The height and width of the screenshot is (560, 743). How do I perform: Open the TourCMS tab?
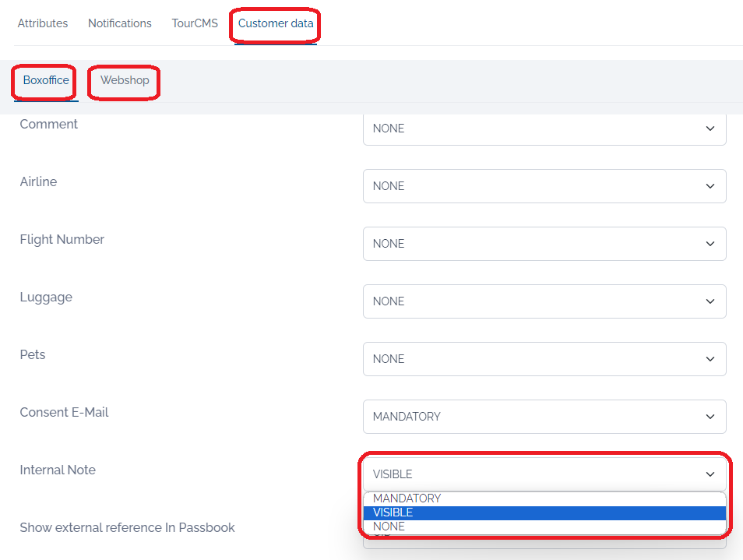coord(195,23)
